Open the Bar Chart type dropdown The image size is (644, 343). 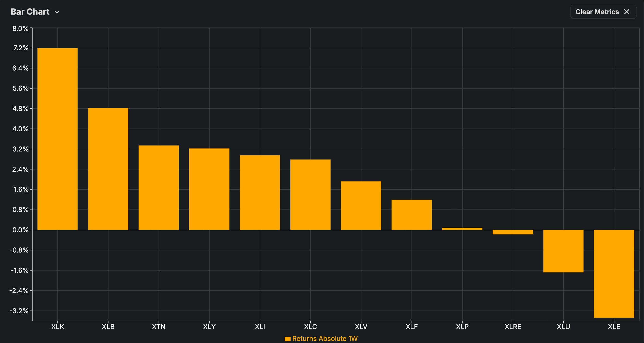point(35,12)
